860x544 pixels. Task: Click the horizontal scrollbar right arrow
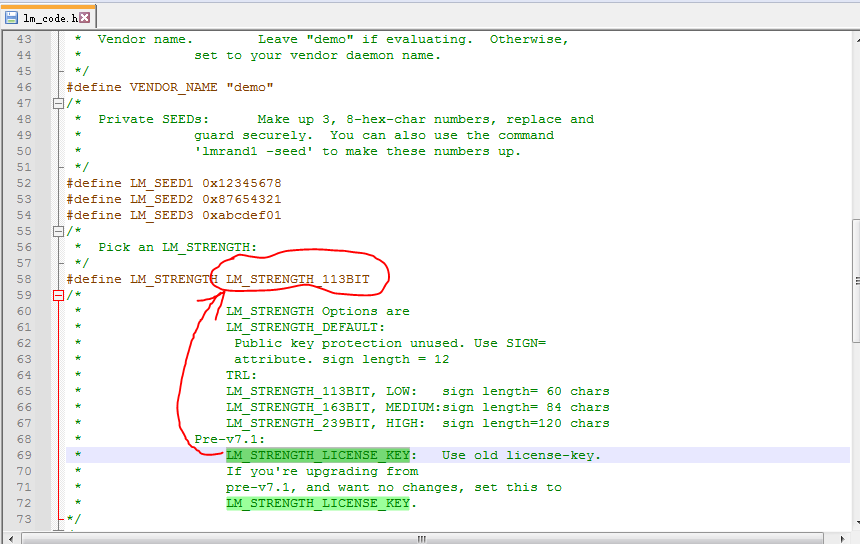point(842,539)
